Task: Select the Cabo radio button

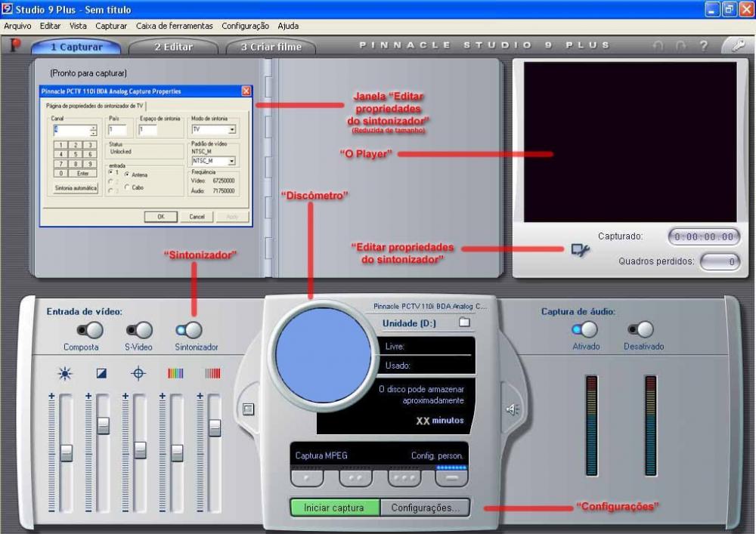Action: coord(127,187)
